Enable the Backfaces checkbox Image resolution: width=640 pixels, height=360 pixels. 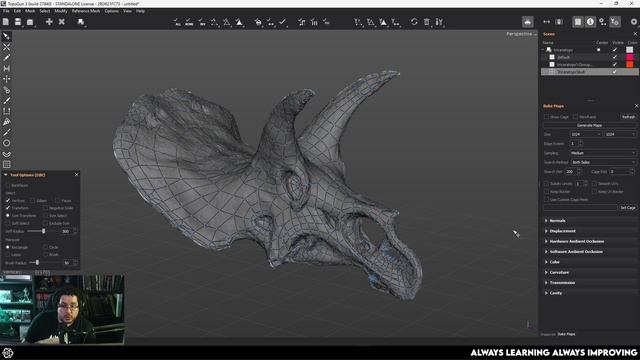coord(8,185)
